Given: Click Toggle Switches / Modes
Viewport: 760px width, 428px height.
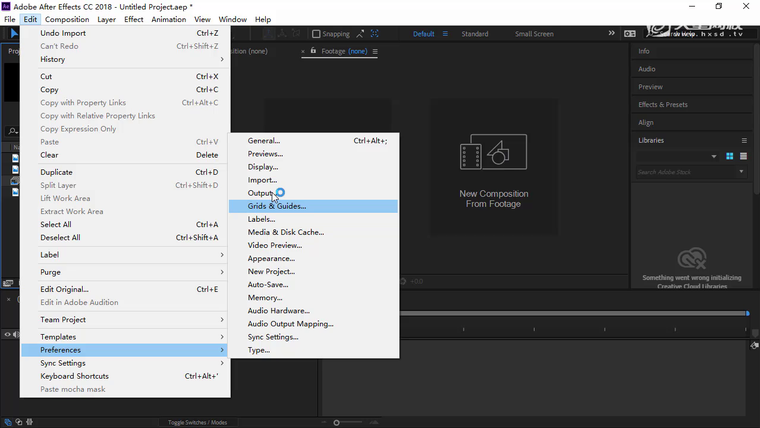Looking at the screenshot, I should 197,422.
